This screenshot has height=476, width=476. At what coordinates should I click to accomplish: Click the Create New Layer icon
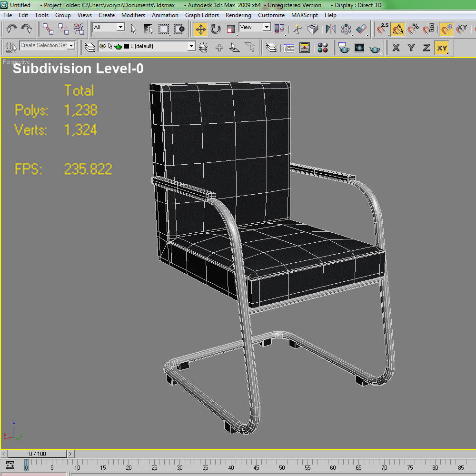pos(204,47)
